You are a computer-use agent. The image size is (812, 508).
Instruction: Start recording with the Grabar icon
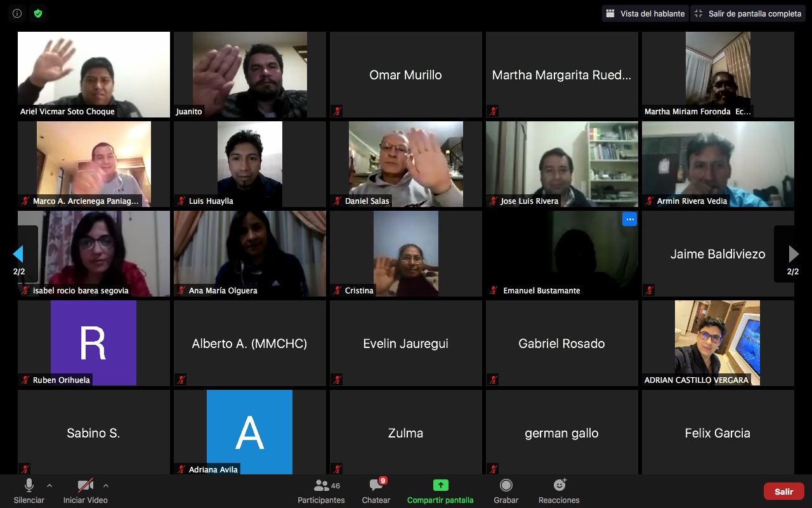[506, 486]
